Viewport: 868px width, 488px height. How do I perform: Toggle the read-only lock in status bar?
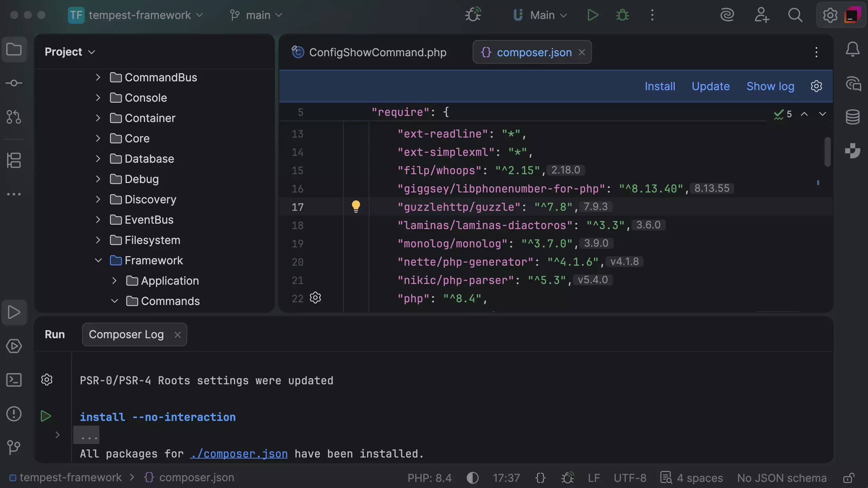[x=849, y=478]
